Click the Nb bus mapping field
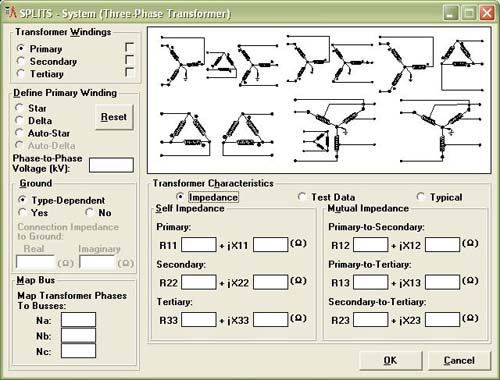The height and width of the screenshot is (380, 500). [x=78, y=335]
